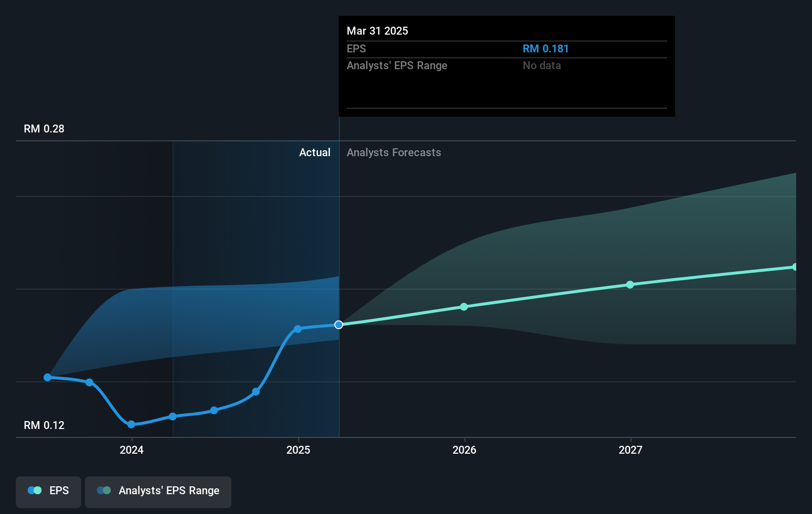Click the tooltip Analysts' EPS Range row label
This screenshot has height=514, width=812.
(x=397, y=65)
